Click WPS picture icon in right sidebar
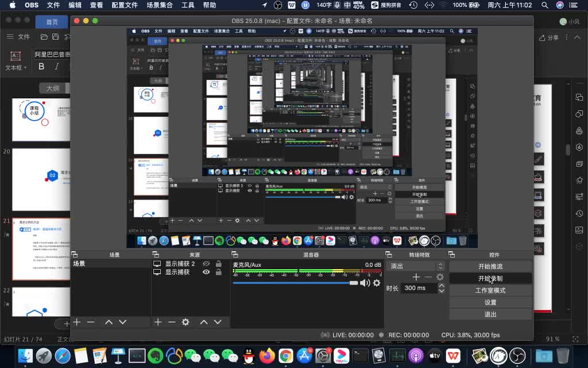The width and height of the screenshot is (588, 368). [x=579, y=230]
